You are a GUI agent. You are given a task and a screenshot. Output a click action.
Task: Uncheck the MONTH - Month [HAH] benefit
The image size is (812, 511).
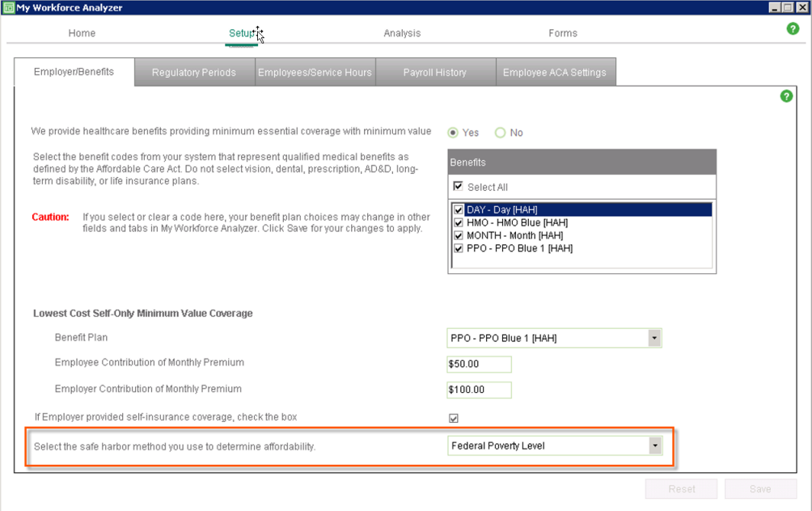459,236
